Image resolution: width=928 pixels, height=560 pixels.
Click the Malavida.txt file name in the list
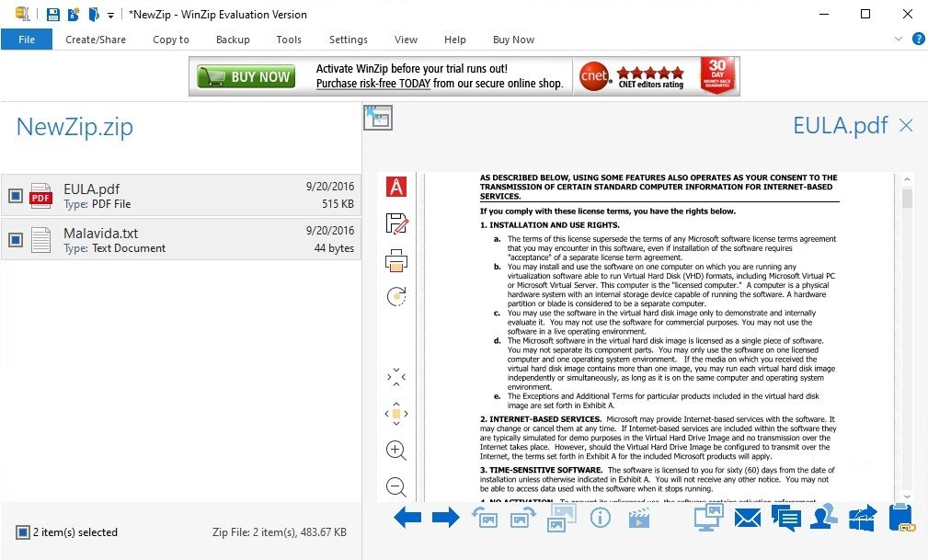100,234
